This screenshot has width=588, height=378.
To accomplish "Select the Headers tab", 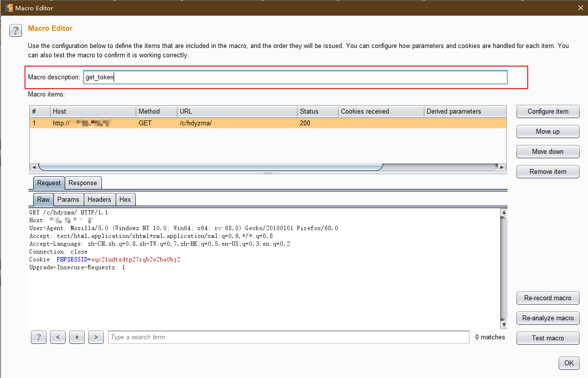I will point(99,199).
